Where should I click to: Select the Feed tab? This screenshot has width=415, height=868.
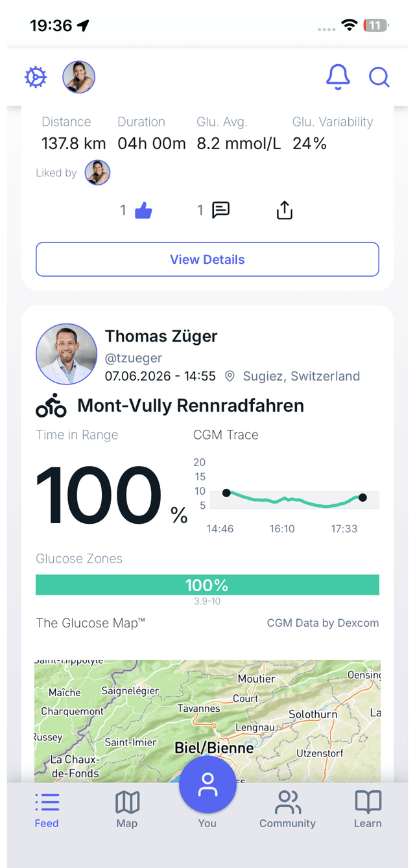(47, 810)
